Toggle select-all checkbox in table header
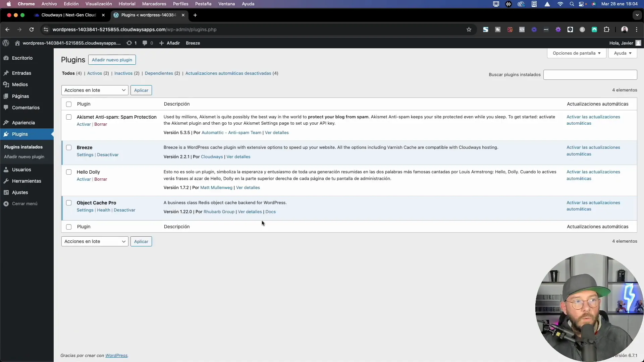Viewport: 644px width, 362px height. [x=69, y=104]
